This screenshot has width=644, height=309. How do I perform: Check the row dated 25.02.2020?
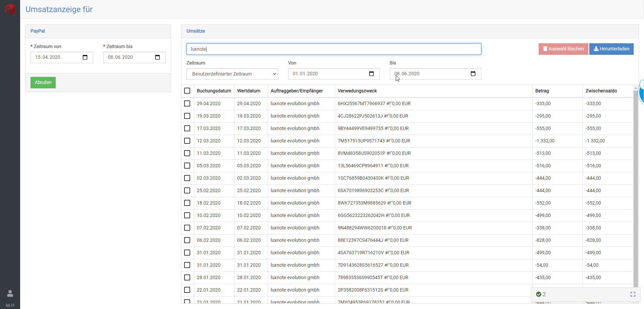click(x=187, y=190)
